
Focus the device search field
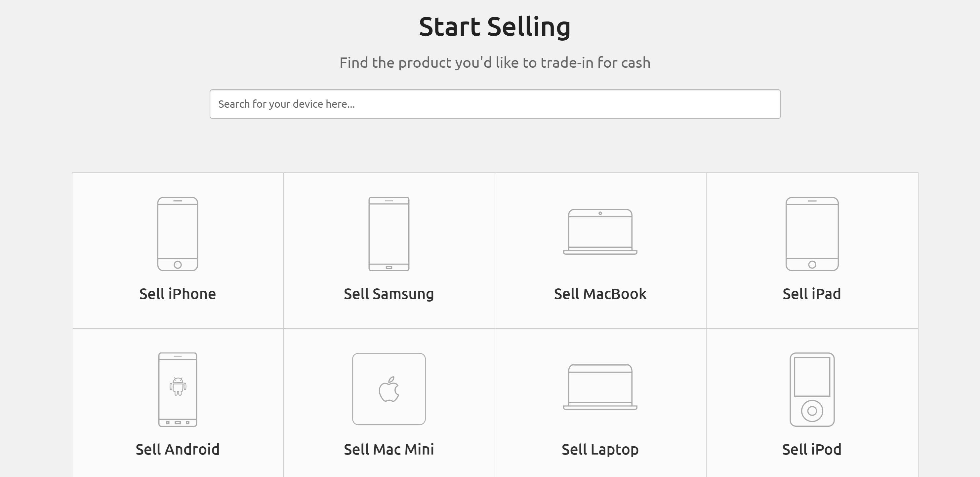click(x=495, y=104)
